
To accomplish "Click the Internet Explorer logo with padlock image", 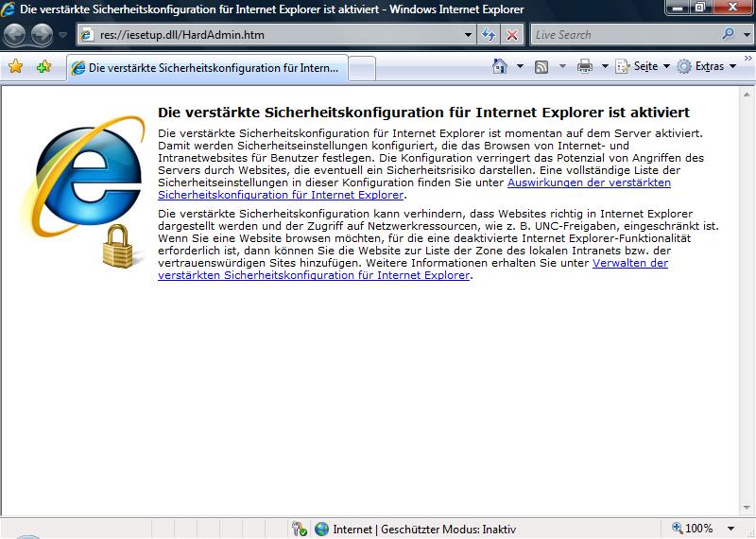I will pyautogui.click(x=83, y=192).
